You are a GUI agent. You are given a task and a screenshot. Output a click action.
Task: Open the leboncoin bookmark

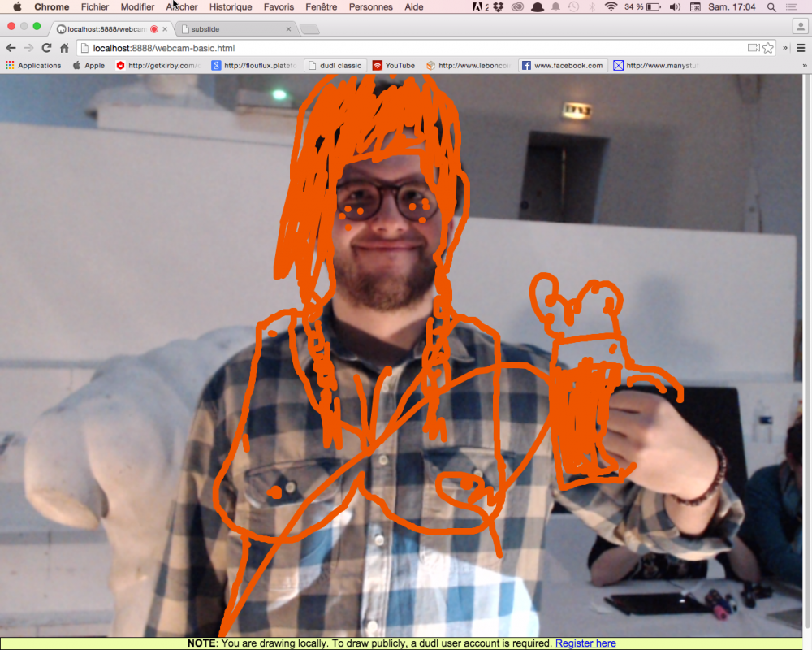click(469, 65)
